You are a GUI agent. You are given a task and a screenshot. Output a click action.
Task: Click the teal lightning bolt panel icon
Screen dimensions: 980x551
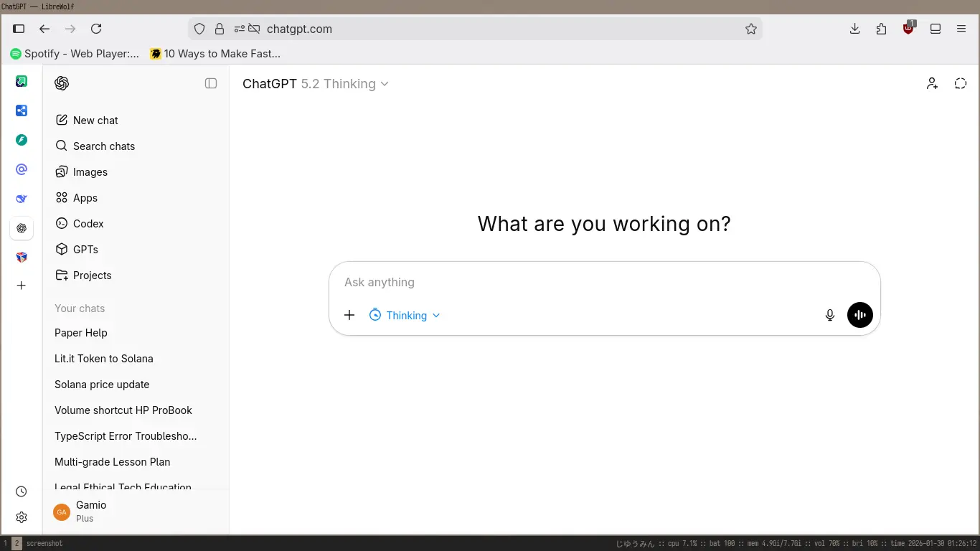click(x=22, y=140)
